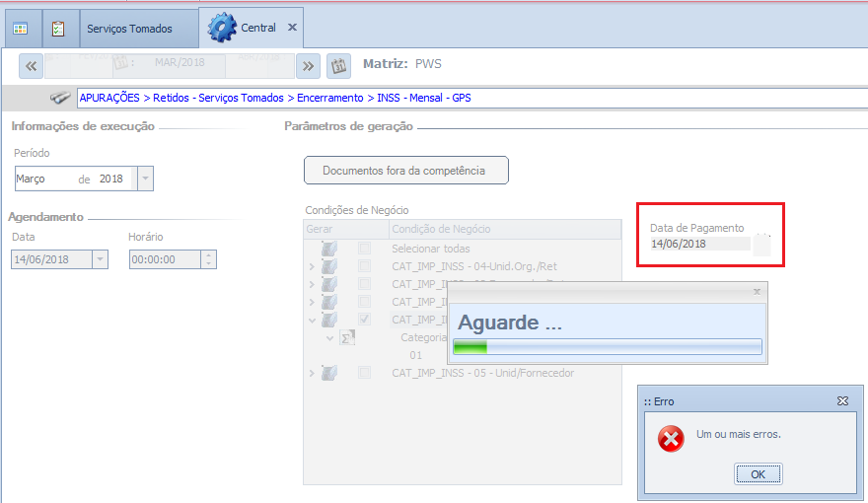This screenshot has height=503, width=868.
Task: Click OK in the Erro dialog
Action: [758, 474]
